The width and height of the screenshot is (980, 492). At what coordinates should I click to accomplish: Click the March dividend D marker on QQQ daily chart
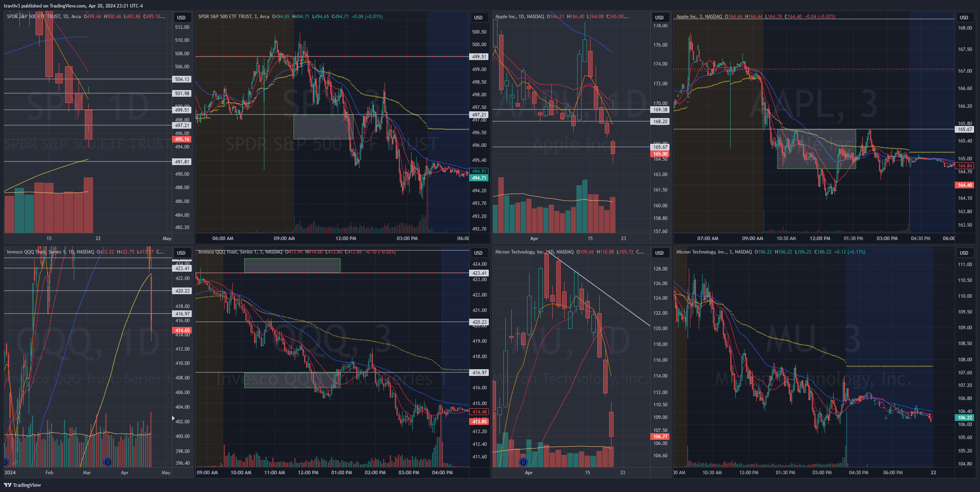click(x=108, y=462)
